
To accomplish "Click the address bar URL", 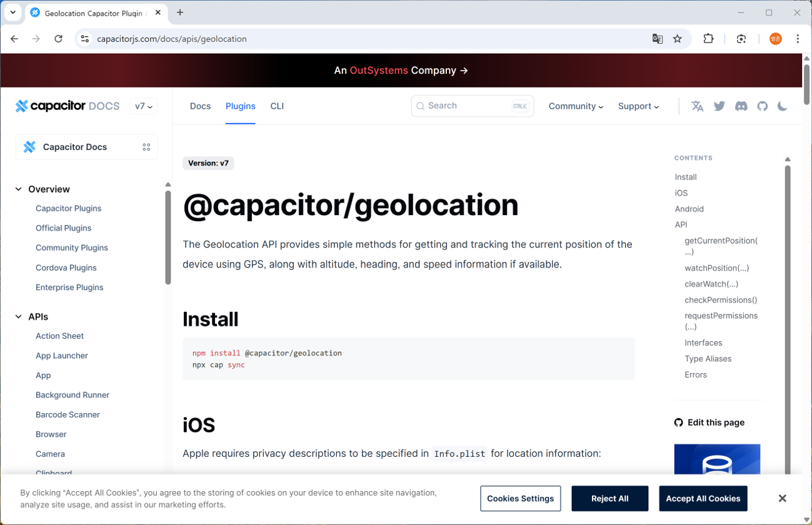I will (172, 39).
